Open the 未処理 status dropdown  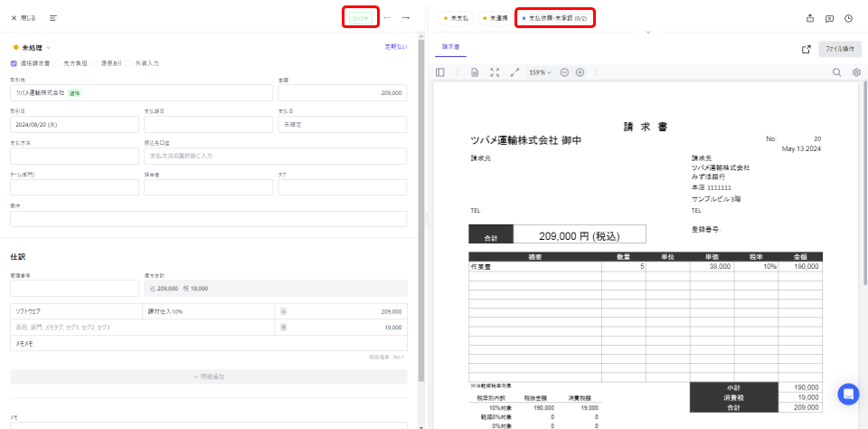pos(33,48)
